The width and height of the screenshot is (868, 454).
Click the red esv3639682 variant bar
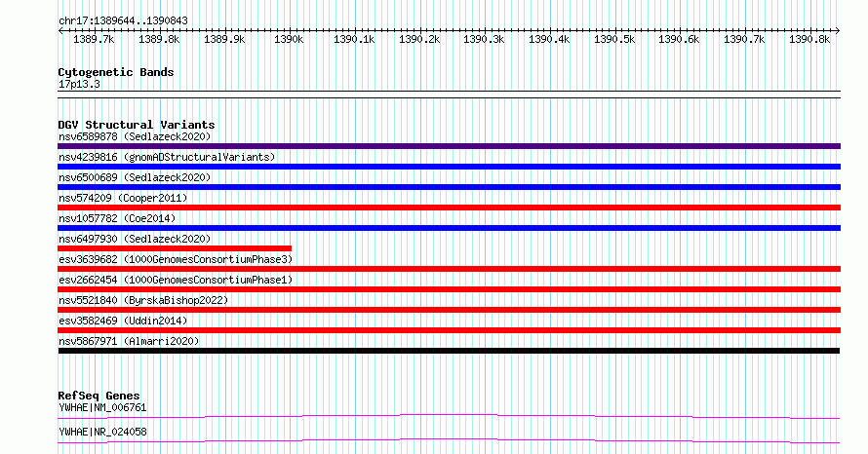[x=449, y=269]
